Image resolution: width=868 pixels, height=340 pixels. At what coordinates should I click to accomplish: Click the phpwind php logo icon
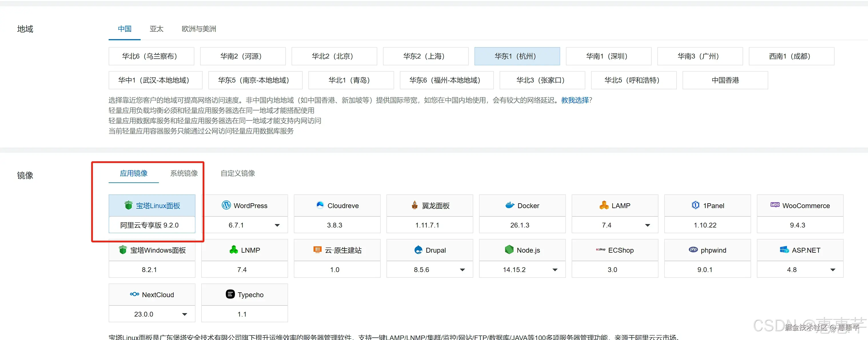point(693,250)
